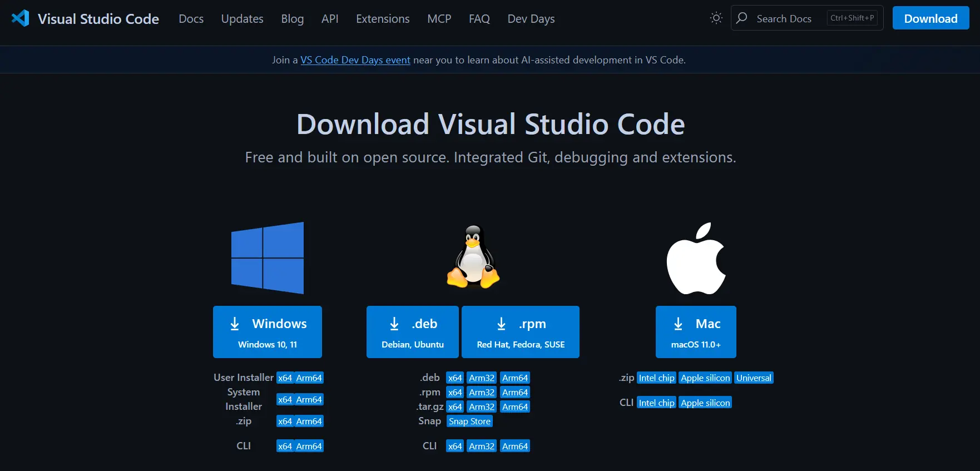980x471 pixels.
Task: Select the Snap Store link
Action: (x=469, y=422)
